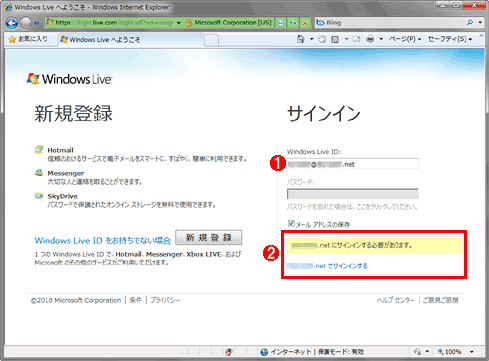Click the printer toolbar icon
The height and width of the screenshot is (361, 489).
click(370, 39)
